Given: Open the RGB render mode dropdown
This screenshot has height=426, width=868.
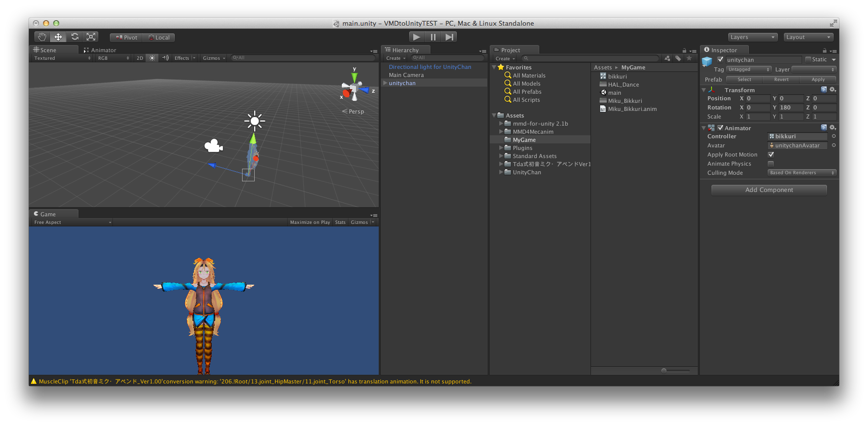Looking at the screenshot, I should click(x=113, y=58).
